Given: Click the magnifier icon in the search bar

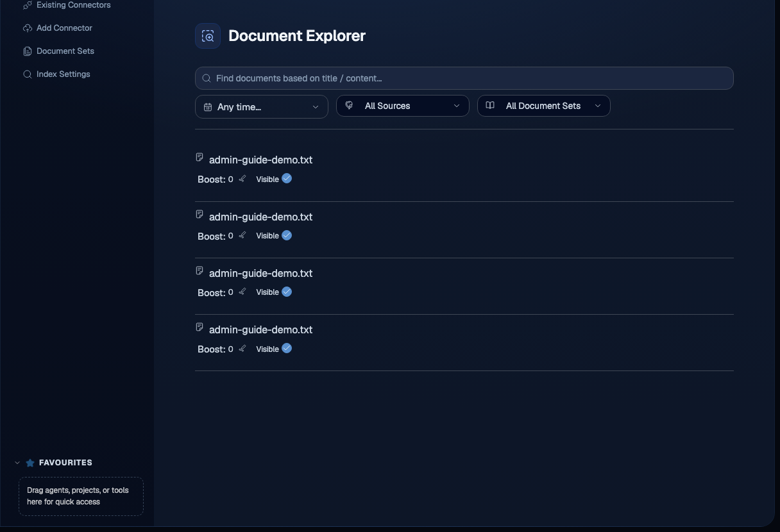Looking at the screenshot, I should point(207,78).
